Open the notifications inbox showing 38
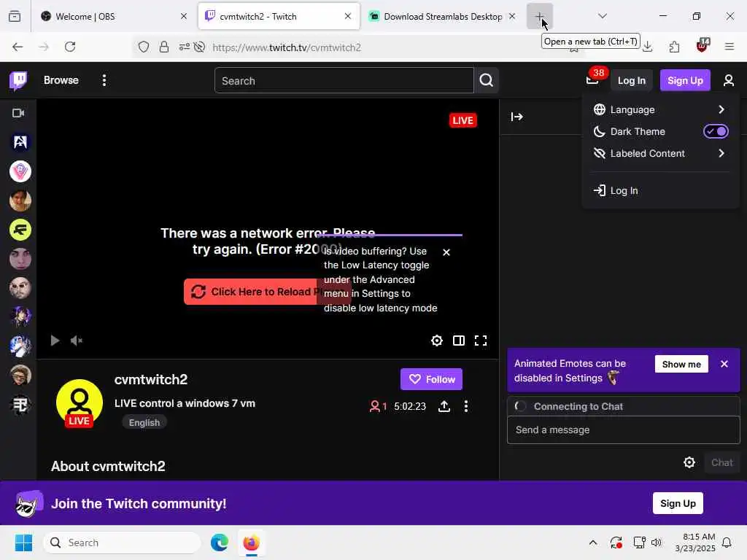 pyautogui.click(x=592, y=80)
